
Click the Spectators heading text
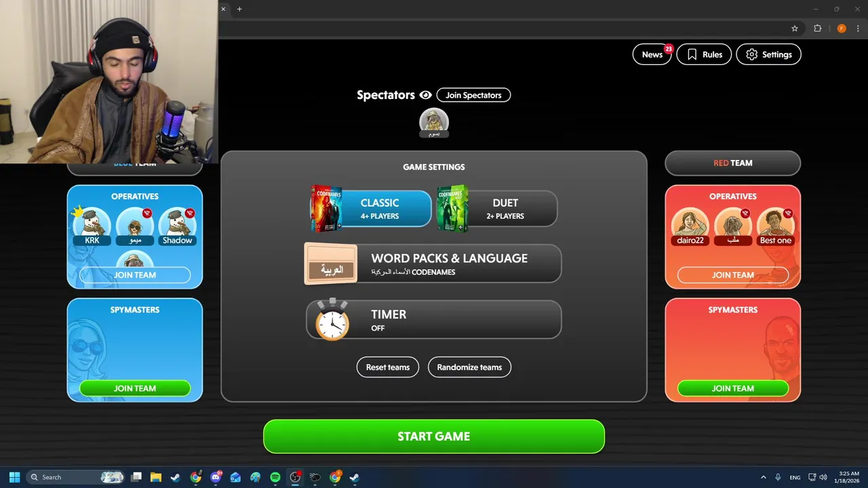386,95
